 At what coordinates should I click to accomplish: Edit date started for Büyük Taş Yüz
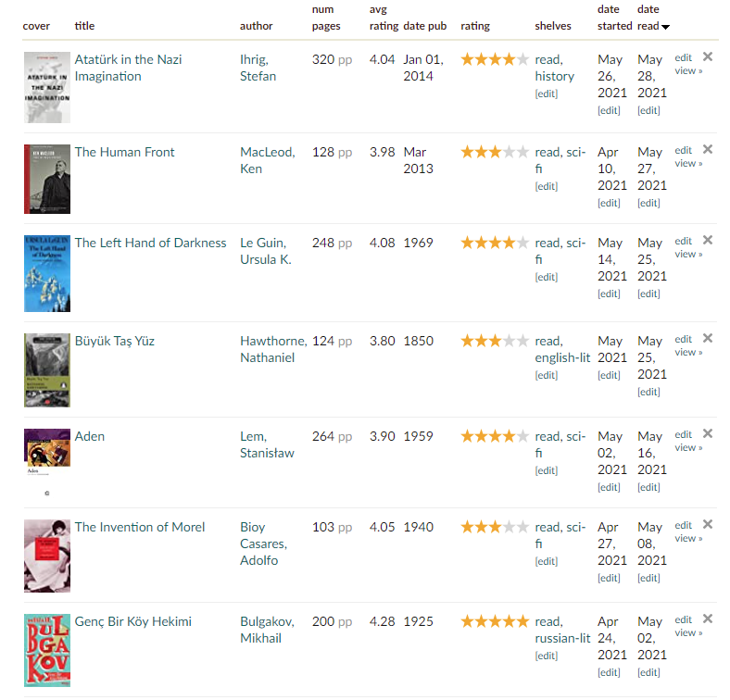[x=609, y=375]
